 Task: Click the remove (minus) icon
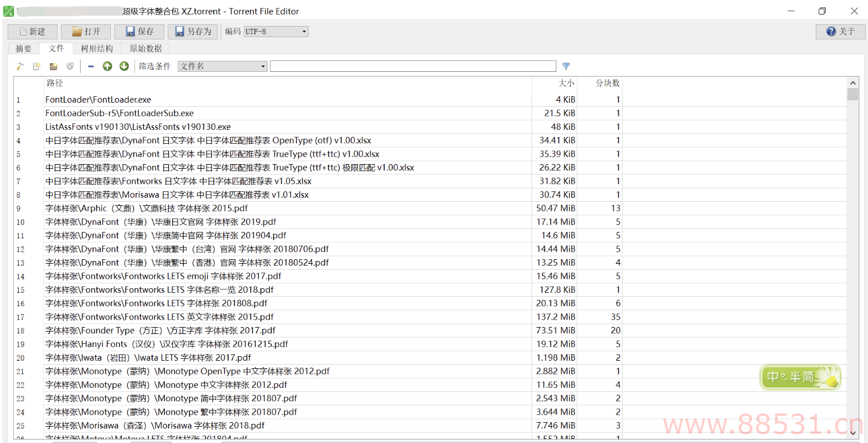tap(91, 67)
